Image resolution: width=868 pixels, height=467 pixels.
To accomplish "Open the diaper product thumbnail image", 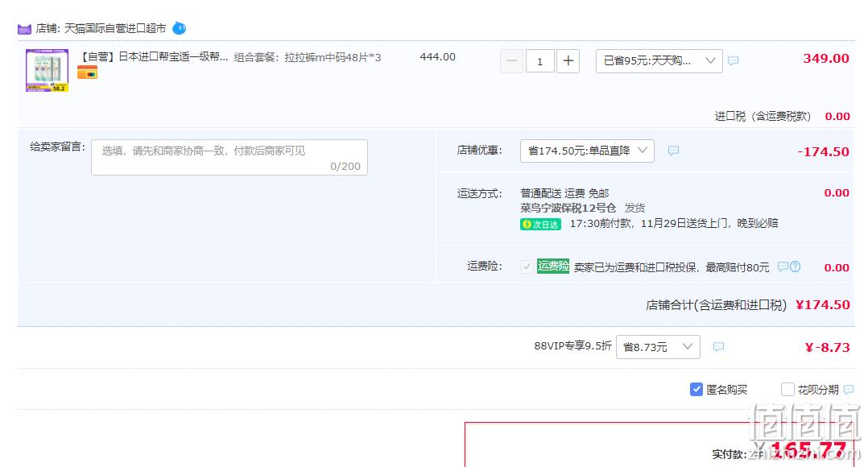I will coord(47,70).
